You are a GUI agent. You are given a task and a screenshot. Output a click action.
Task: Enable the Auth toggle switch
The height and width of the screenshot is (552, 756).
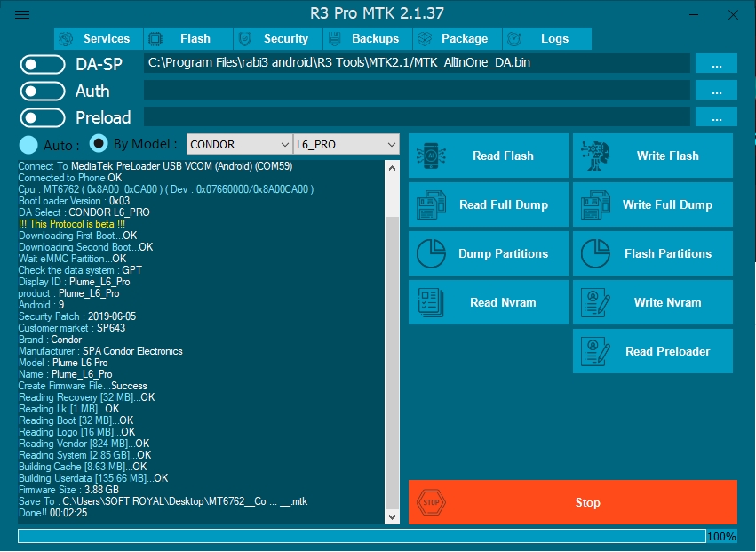tap(43, 91)
